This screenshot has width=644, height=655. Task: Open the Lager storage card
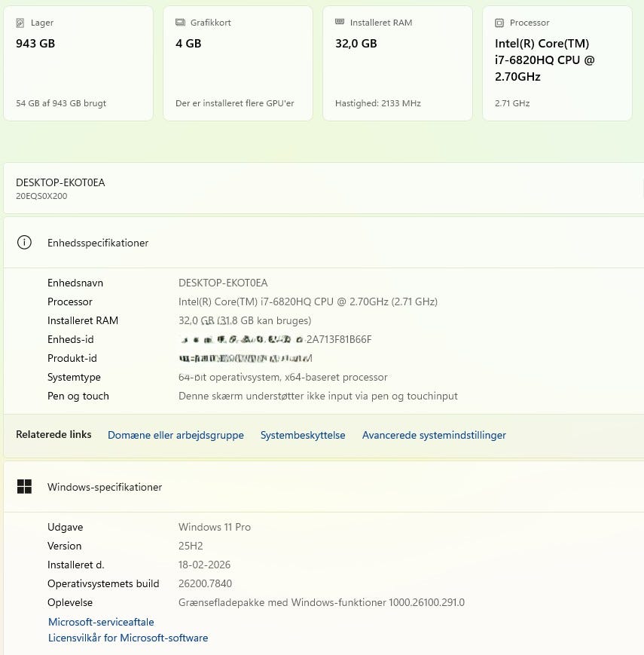click(x=78, y=63)
